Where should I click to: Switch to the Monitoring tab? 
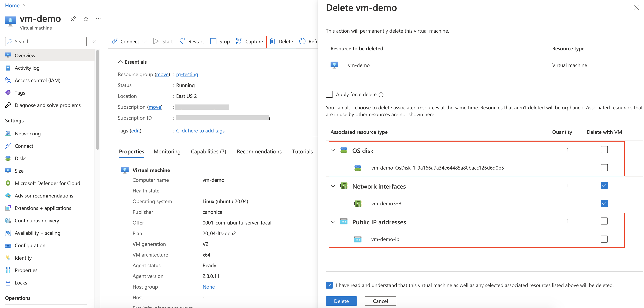[167, 151]
